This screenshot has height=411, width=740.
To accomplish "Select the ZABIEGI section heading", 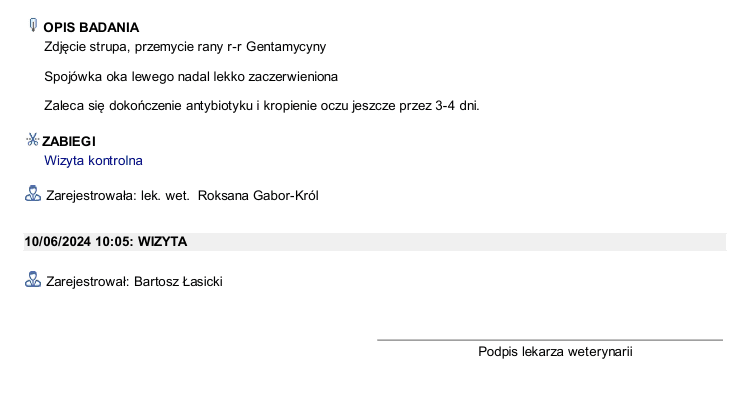I will pyautogui.click(x=69, y=141).
